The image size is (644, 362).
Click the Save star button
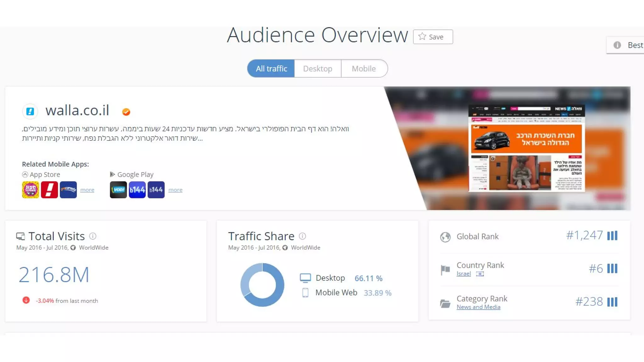coord(433,37)
